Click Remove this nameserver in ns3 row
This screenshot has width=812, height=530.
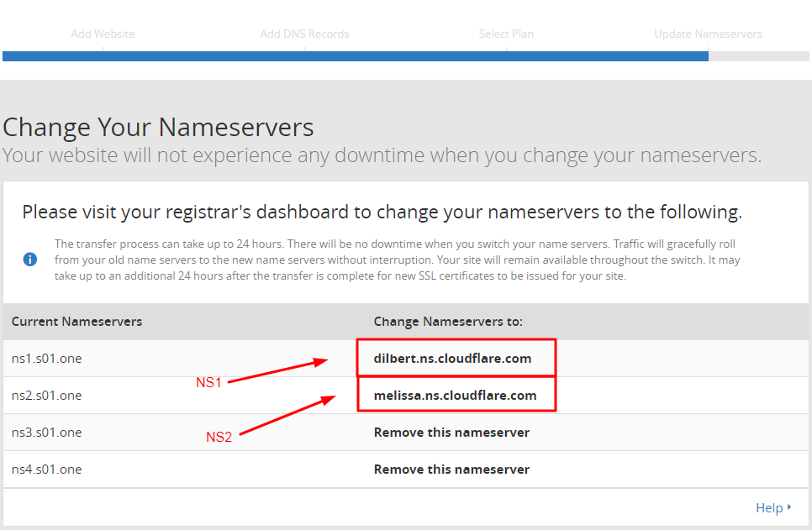[451, 433]
